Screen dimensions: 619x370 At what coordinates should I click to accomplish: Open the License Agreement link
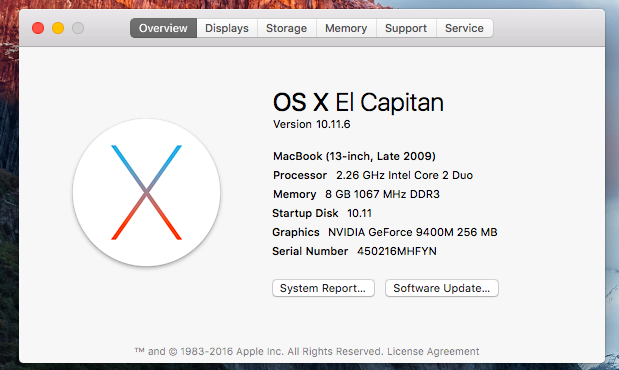click(x=433, y=351)
